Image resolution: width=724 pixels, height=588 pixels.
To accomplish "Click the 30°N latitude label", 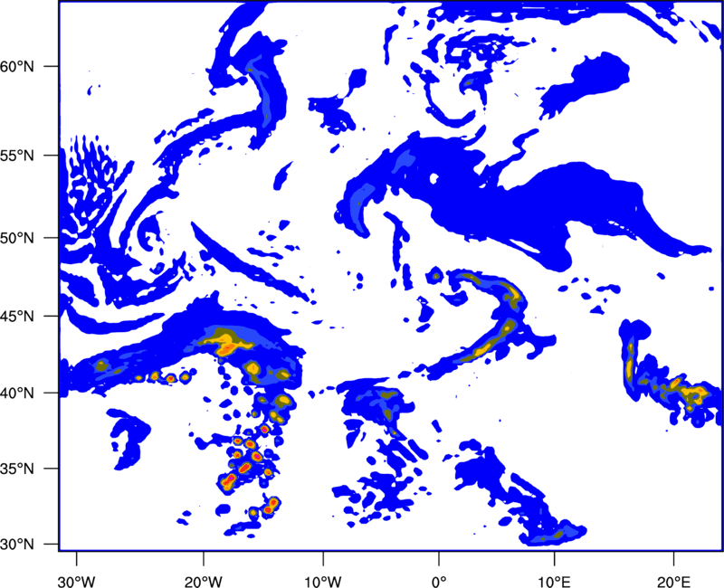I will click(x=17, y=545).
